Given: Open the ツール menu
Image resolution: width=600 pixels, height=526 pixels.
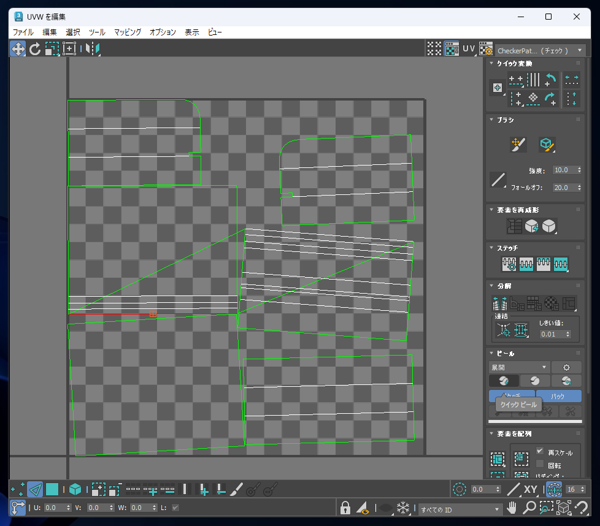Looking at the screenshot, I should [x=97, y=32].
